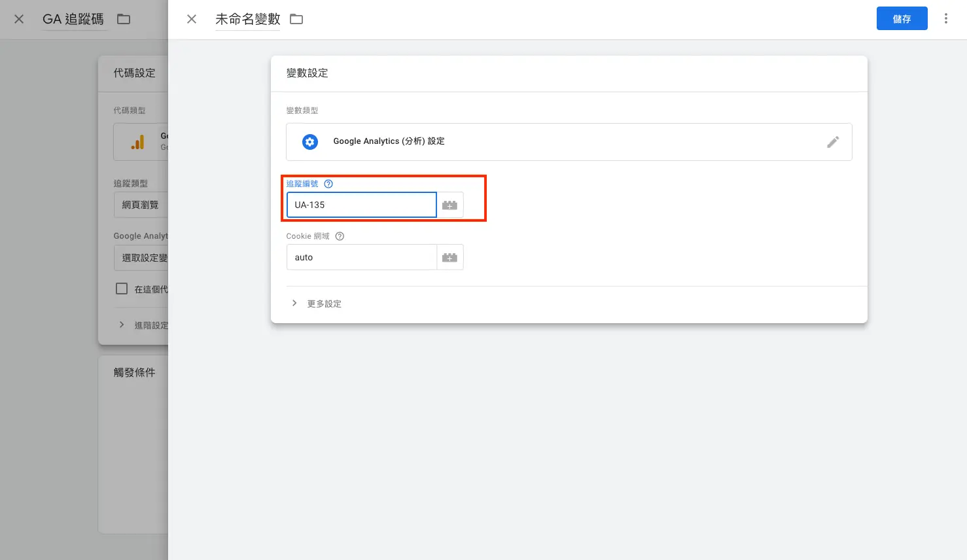The image size is (967, 560).
Task: Save the variable with 儲存
Action: [902, 19]
